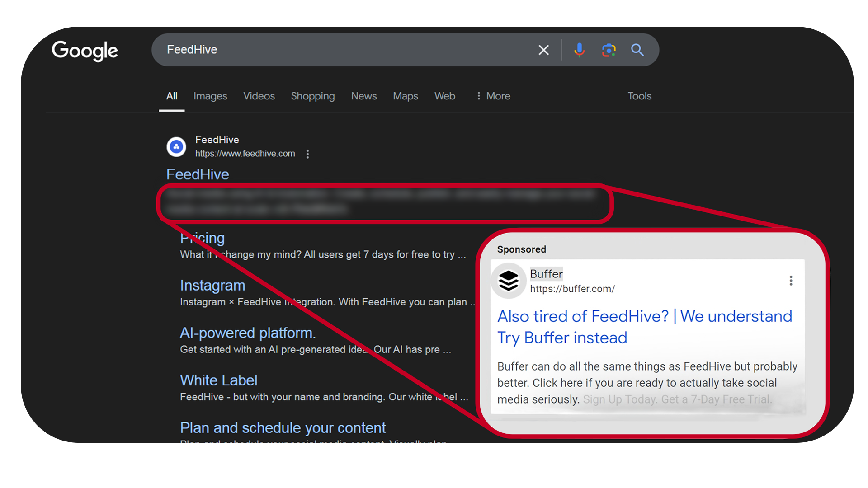Click the Pricing snippet about 7 days free
This screenshot has width=868, height=488.
323,255
